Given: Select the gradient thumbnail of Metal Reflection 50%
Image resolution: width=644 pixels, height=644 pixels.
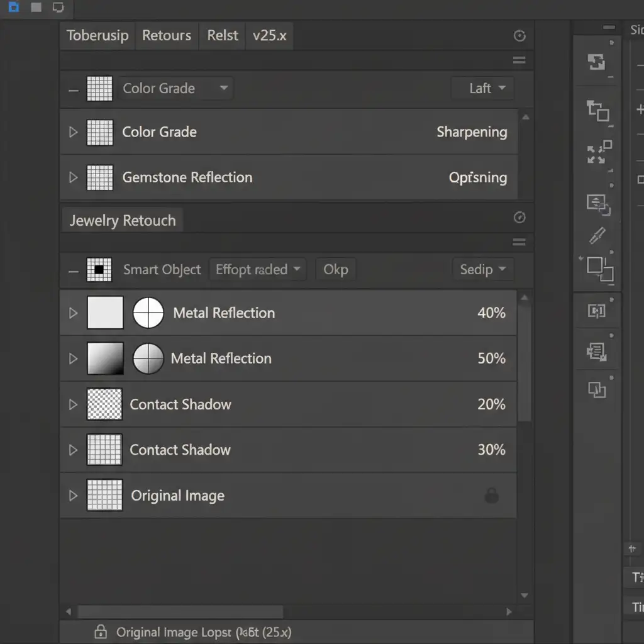Looking at the screenshot, I should pyautogui.click(x=105, y=358).
